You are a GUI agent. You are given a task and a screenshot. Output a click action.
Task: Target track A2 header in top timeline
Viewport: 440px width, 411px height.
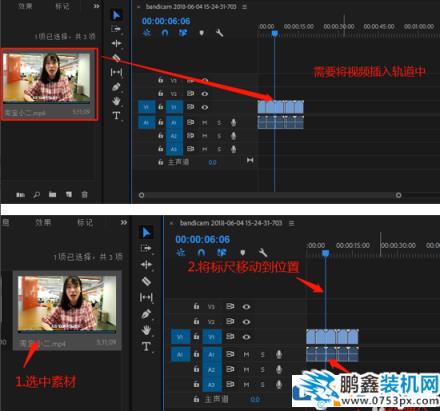point(174,136)
